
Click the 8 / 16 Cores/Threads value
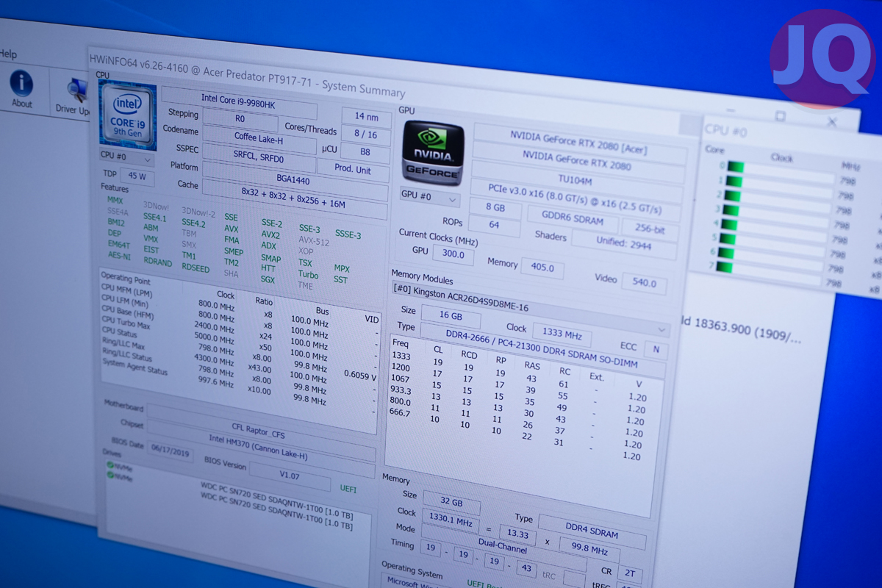(x=366, y=135)
